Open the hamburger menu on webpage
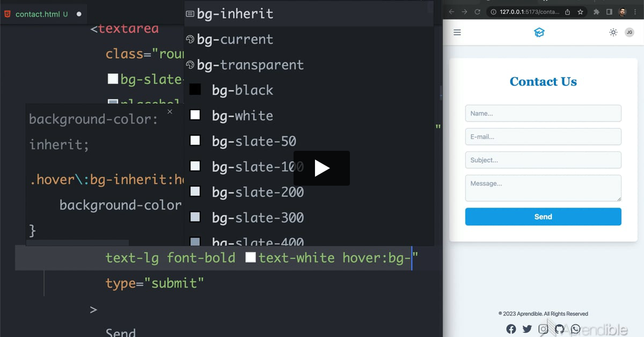The image size is (644, 337). [x=457, y=33]
